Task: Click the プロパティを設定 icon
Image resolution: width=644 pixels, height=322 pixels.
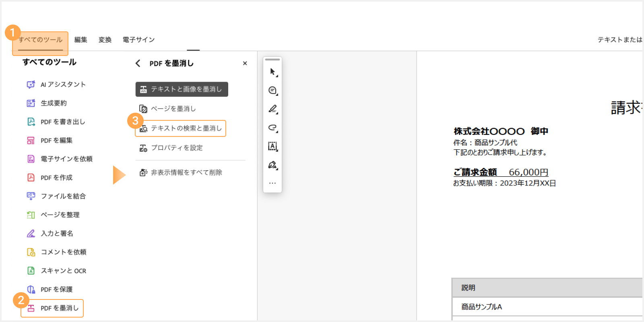Action: click(x=143, y=148)
